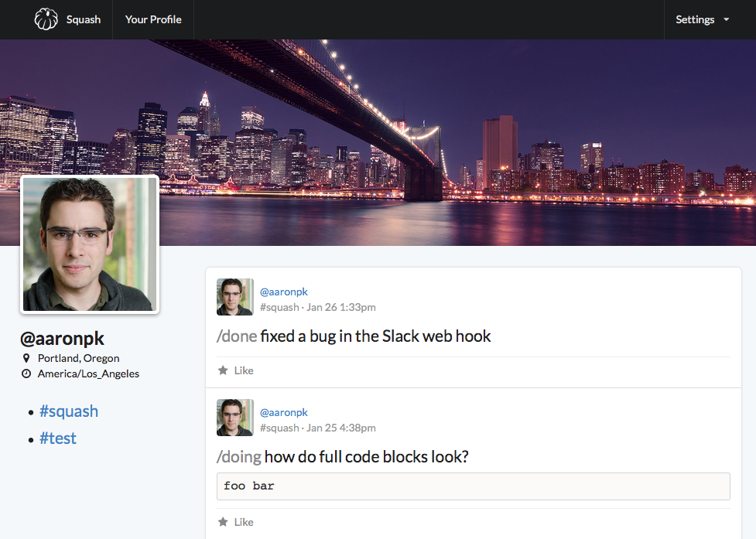Open Your Profile from navigation bar
The image size is (756, 539).
[153, 19]
